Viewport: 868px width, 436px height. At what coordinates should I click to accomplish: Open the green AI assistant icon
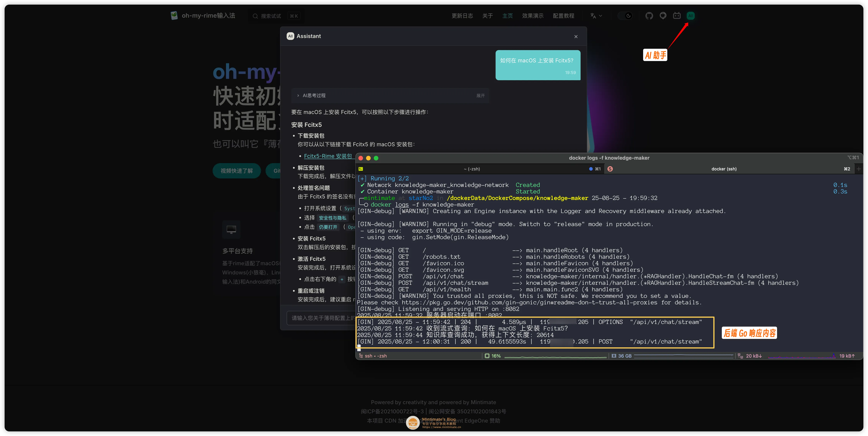point(690,16)
